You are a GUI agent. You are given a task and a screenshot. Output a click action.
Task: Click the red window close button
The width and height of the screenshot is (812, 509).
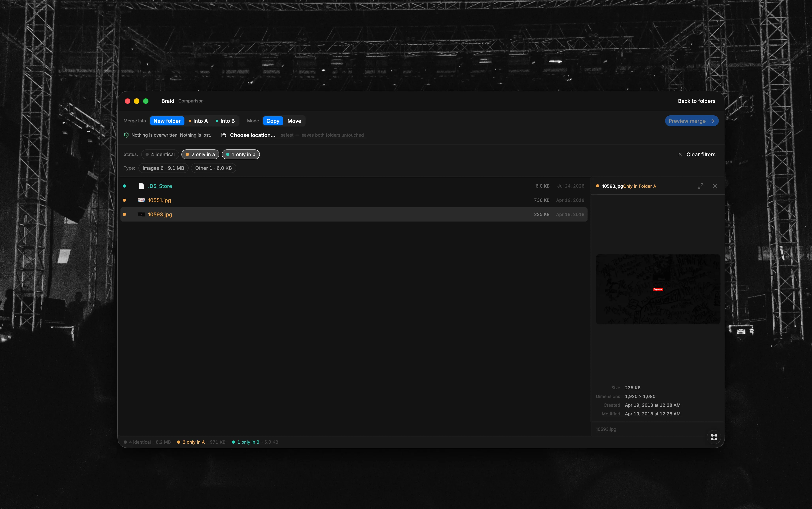128,101
